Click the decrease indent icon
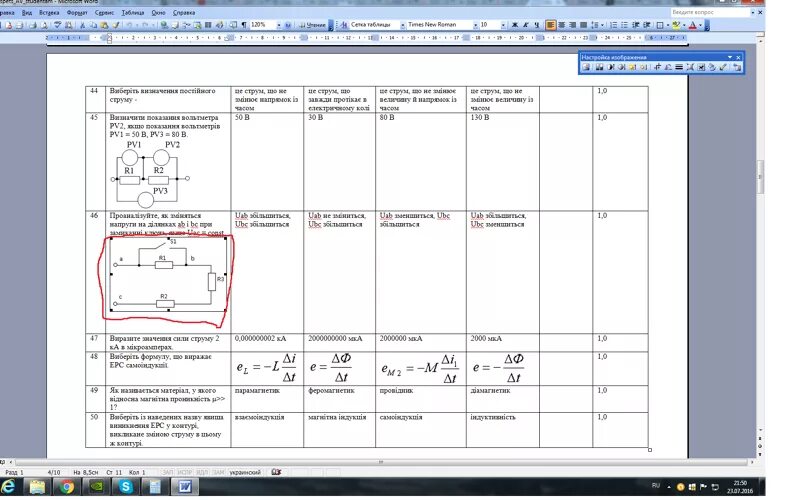This screenshot has width=800, height=500. click(x=635, y=24)
